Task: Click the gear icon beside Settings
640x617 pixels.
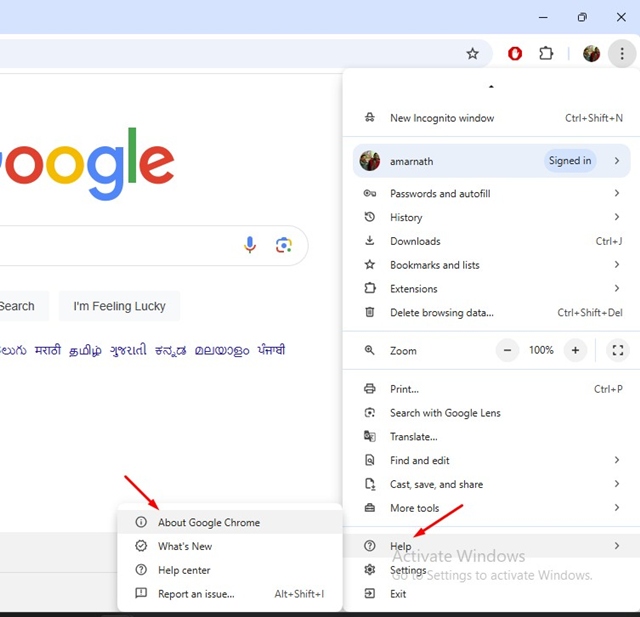Action: (370, 569)
